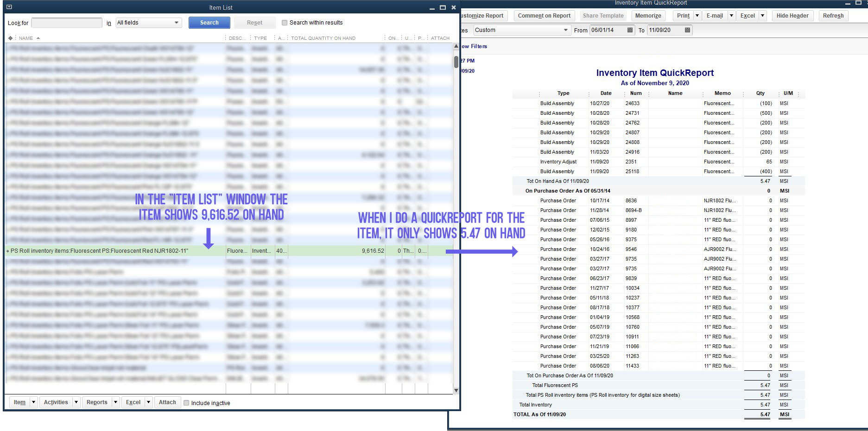Click the Refresh button
The width and height of the screenshot is (868, 431).
[x=833, y=15]
